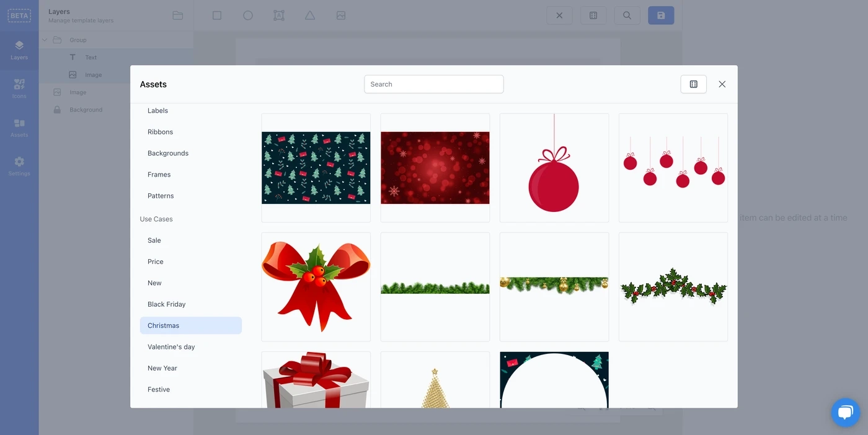Image resolution: width=868 pixels, height=435 pixels.
Task: Click the BETA logo badge
Action: [19, 15]
